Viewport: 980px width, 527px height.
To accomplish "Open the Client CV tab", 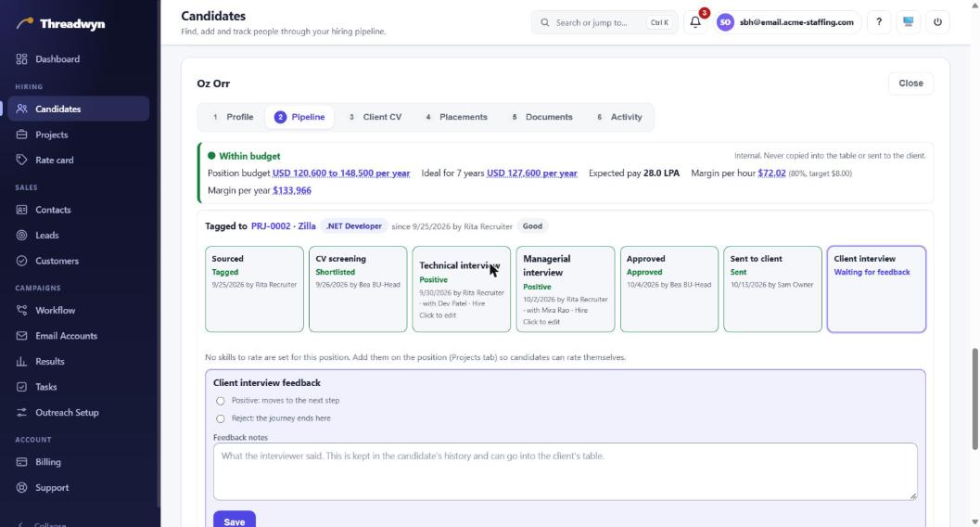I will point(375,117).
